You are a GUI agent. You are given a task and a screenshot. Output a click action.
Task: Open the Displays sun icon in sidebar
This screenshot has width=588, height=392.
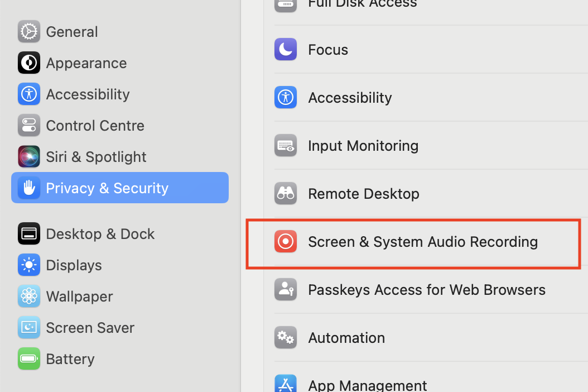29,265
